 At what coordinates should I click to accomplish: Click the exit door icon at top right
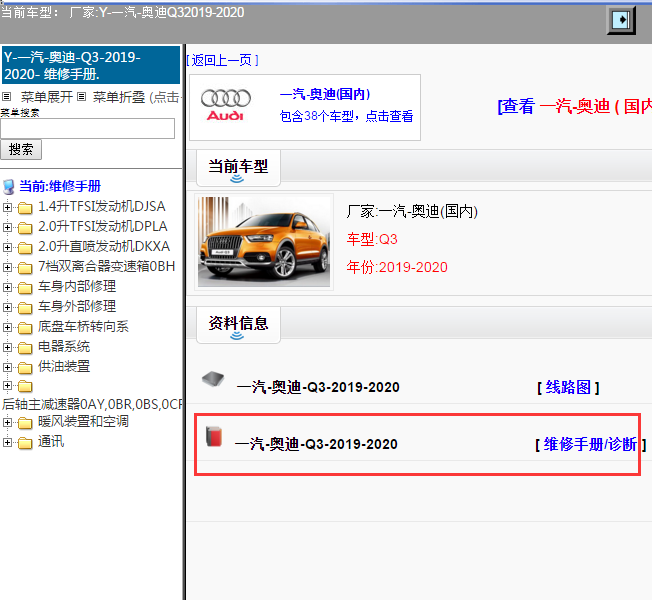(621, 20)
